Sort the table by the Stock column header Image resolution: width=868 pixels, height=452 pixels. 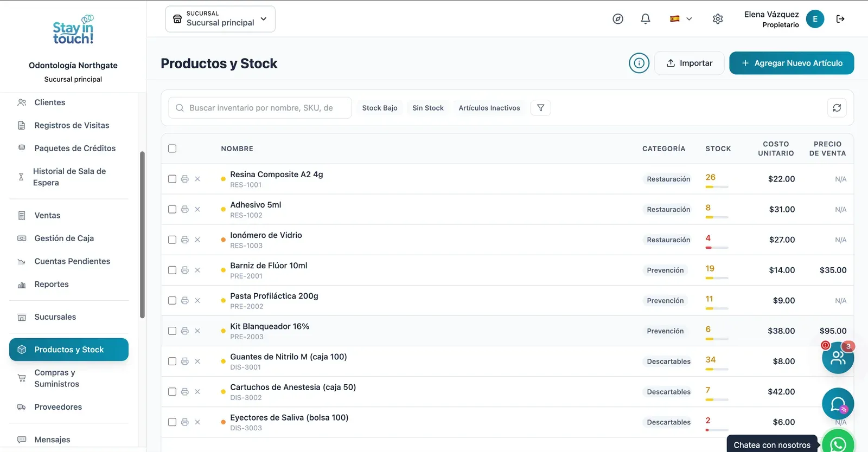718,148
